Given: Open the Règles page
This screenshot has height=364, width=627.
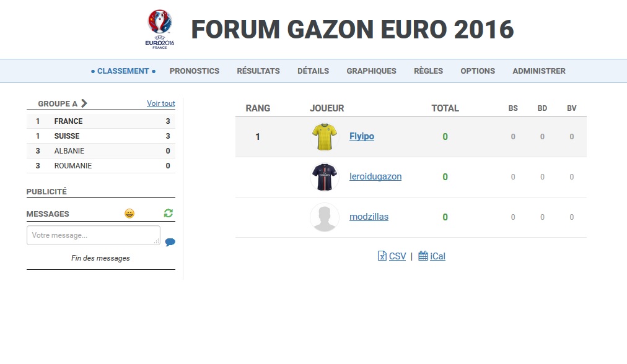Looking at the screenshot, I should [428, 71].
